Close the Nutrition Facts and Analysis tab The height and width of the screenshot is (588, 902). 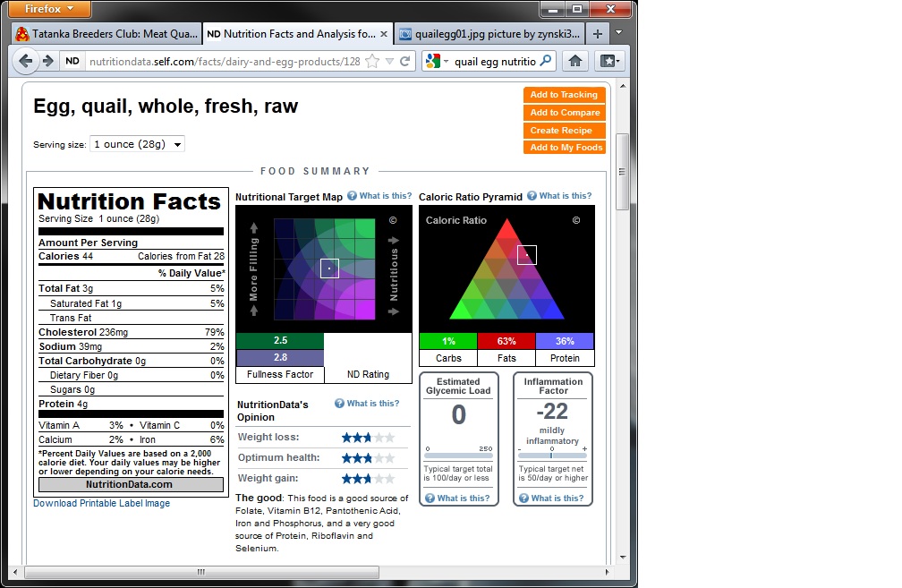tap(384, 34)
